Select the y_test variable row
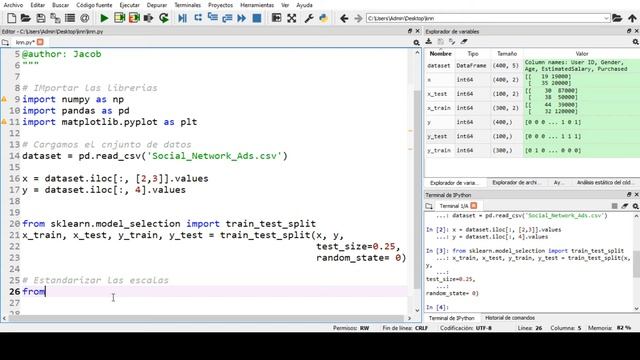Viewport: 640px width, 360px height. pyautogui.click(x=532, y=136)
